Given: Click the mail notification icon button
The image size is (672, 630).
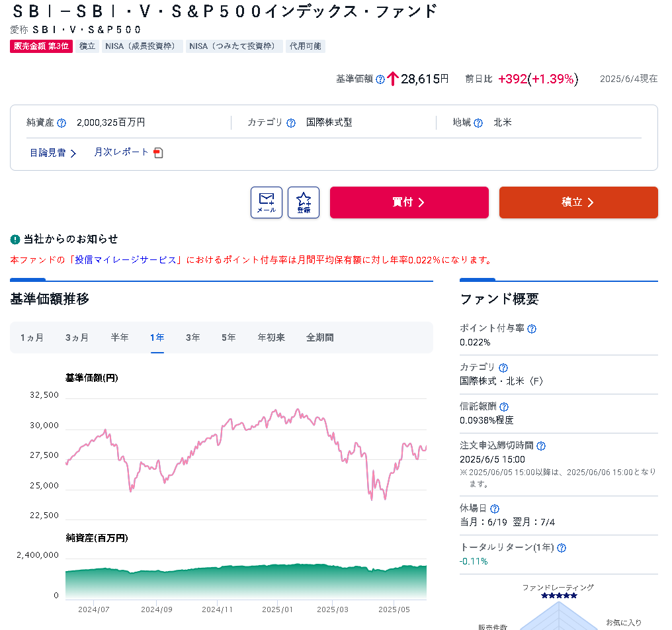Looking at the screenshot, I should click(x=266, y=202).
